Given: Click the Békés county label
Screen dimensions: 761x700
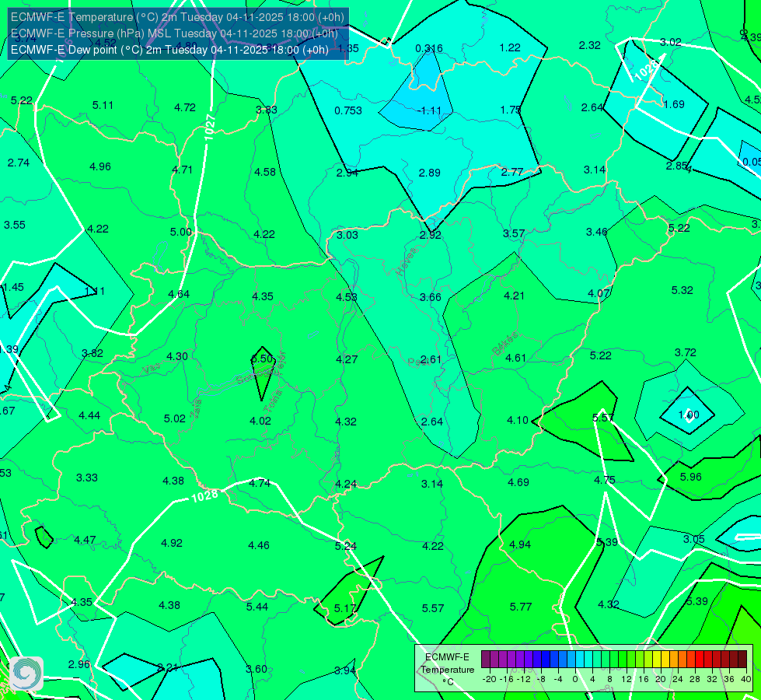Looking at the screenshot, I should pyautogui.click(x=504, y=344).
